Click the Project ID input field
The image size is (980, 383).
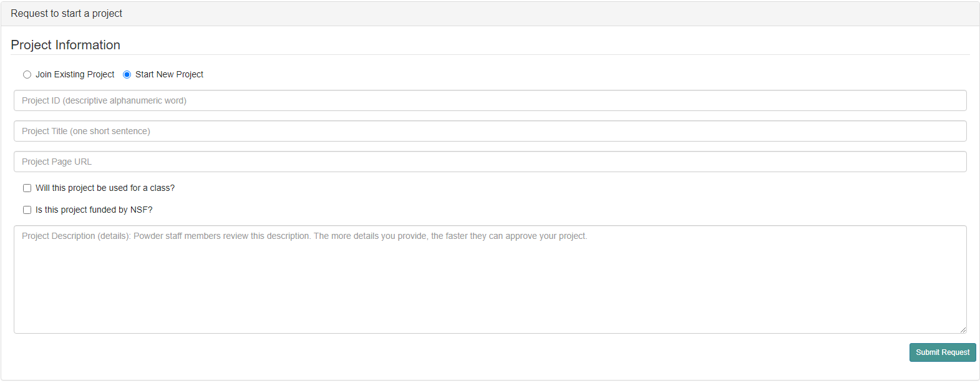[490, 100]
